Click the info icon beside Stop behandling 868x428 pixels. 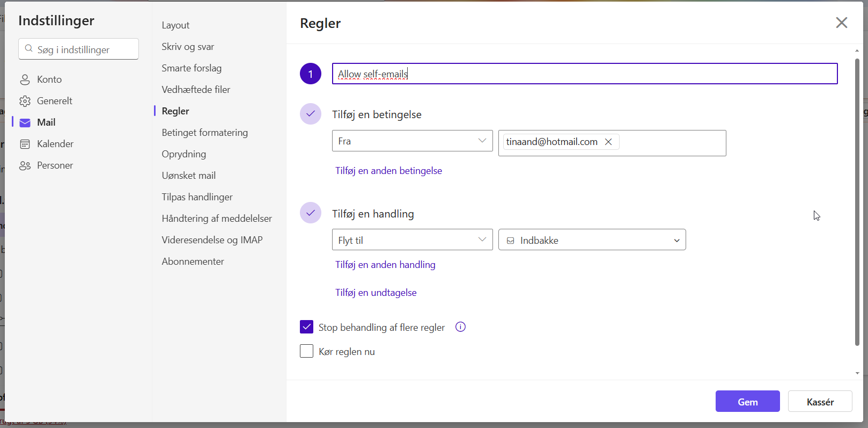[x=460, y=327]
